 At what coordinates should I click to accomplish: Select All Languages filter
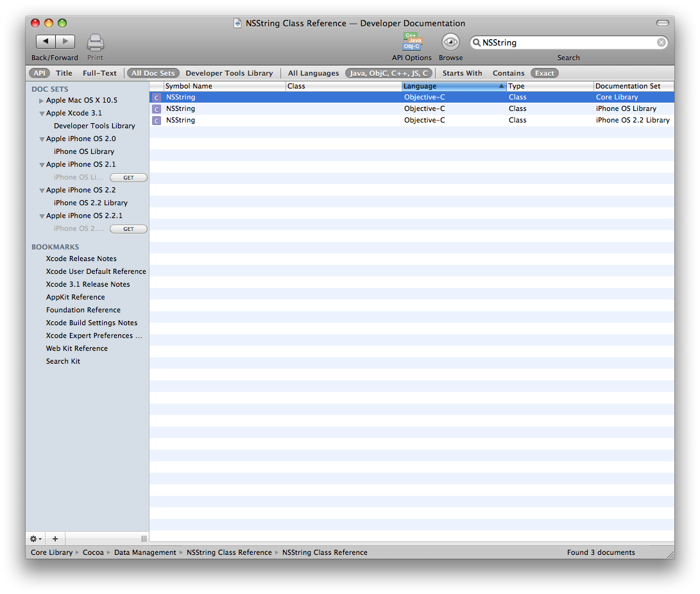tap(313, 73)
